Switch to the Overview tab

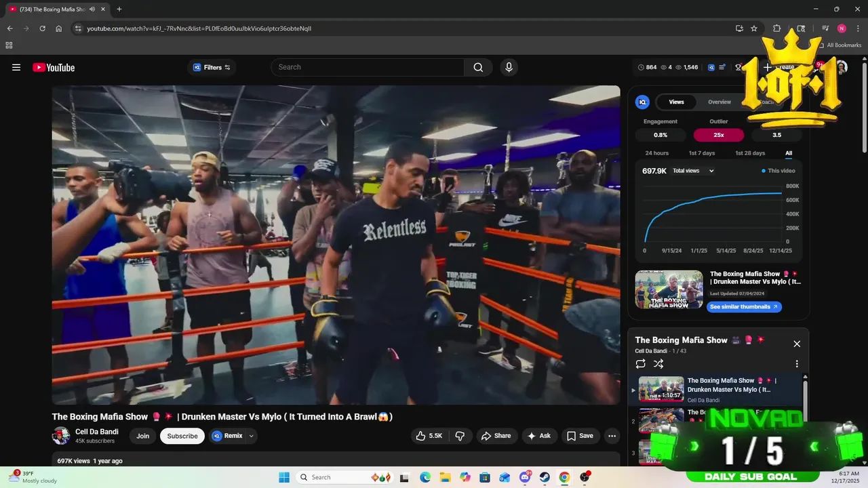(719, 102)
